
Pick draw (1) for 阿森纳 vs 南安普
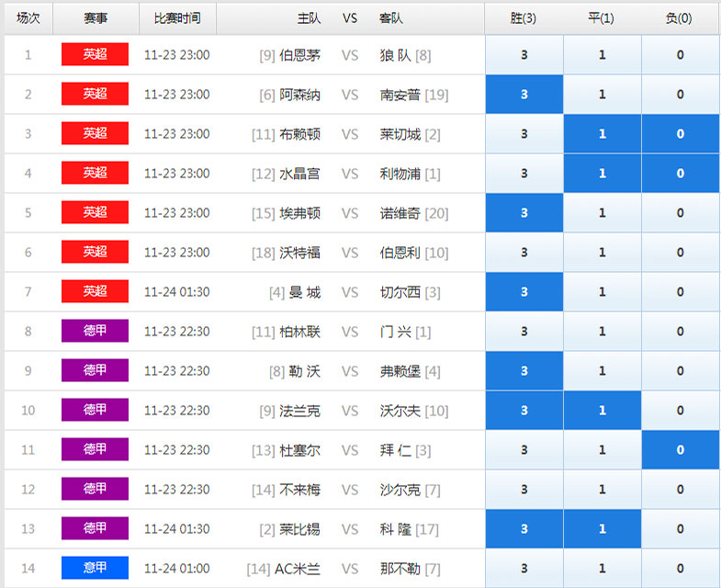[603, 95]
